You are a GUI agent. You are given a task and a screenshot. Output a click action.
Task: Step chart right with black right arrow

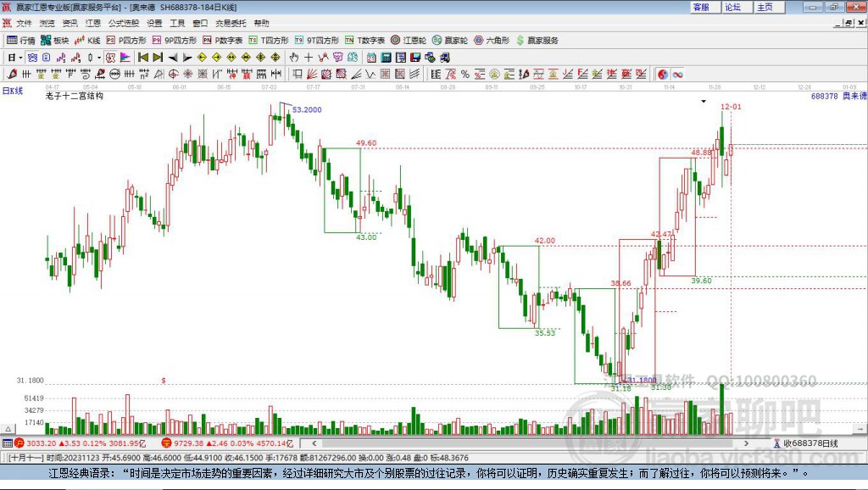187,57
